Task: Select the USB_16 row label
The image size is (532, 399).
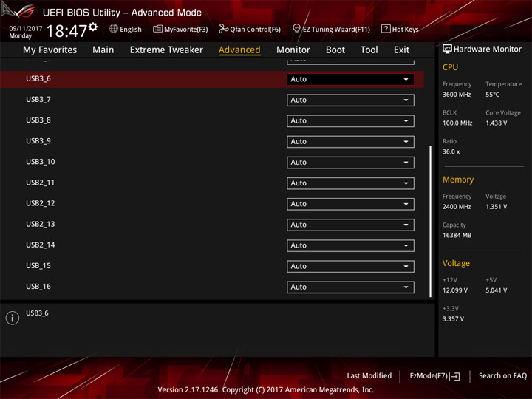Action: click(x=38, y=287)
